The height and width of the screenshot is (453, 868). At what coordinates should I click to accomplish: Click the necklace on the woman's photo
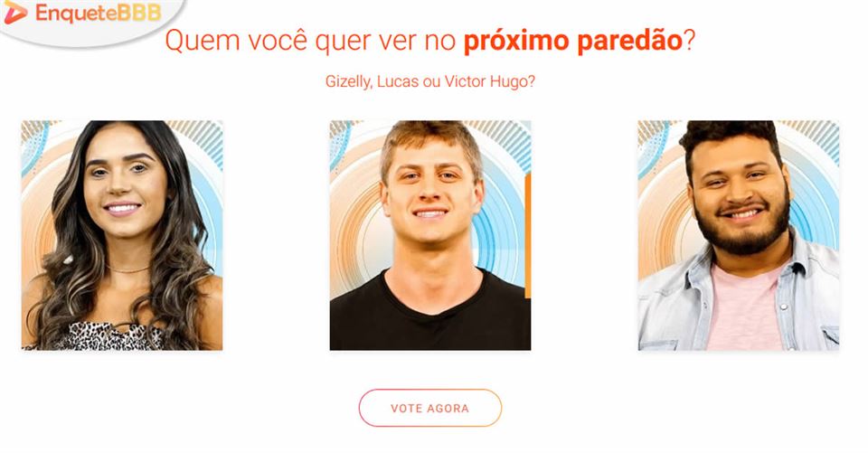click(127, 269)
